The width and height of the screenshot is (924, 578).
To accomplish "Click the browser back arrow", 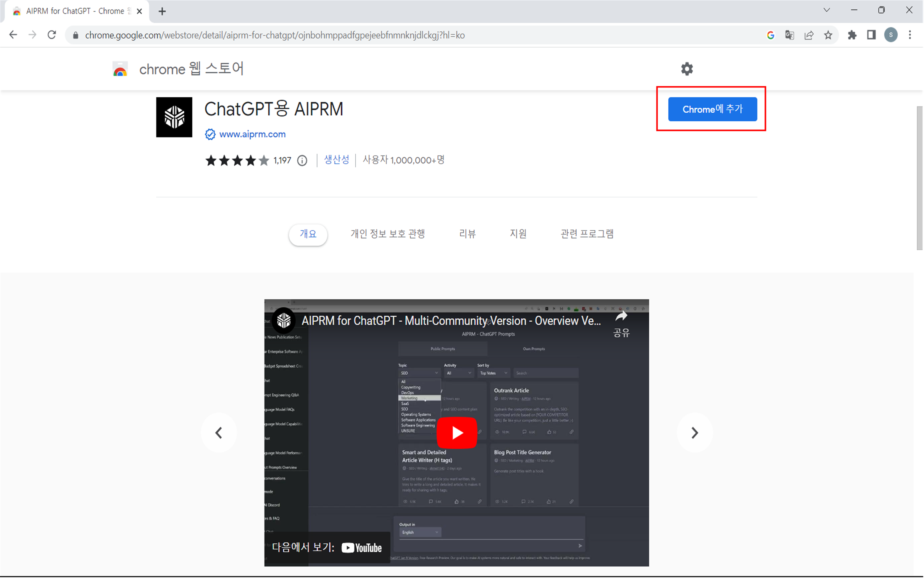I will point(13,35).
